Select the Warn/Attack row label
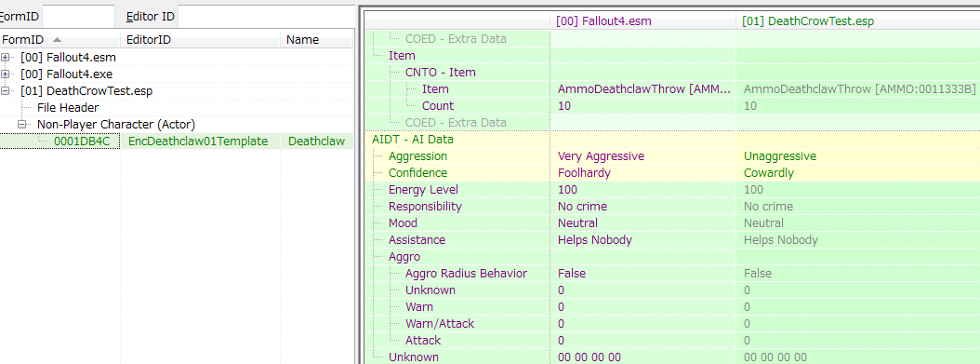 [x=440, y=324]
